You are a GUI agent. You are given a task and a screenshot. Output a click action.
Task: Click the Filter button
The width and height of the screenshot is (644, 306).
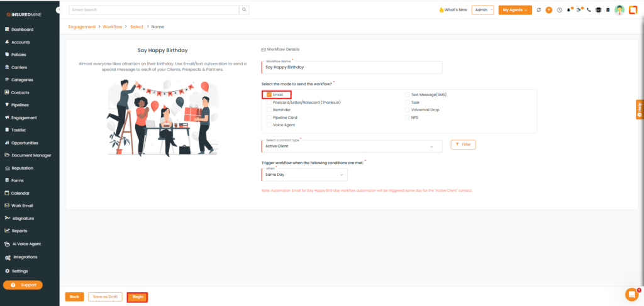463,145
